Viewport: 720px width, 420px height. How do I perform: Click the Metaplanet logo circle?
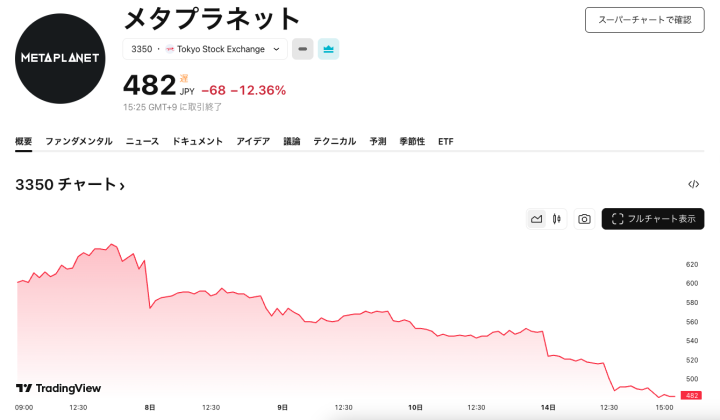click(60, 58)
